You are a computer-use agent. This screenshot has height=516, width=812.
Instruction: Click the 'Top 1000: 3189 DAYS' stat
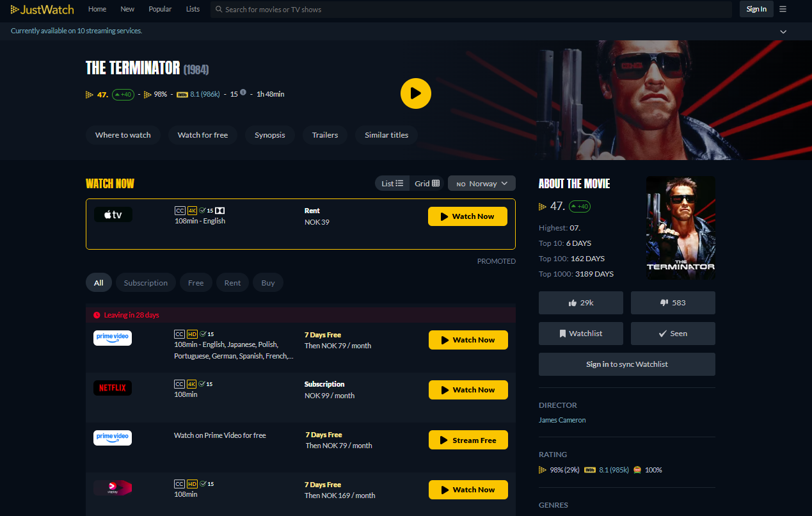click(576, 274)
